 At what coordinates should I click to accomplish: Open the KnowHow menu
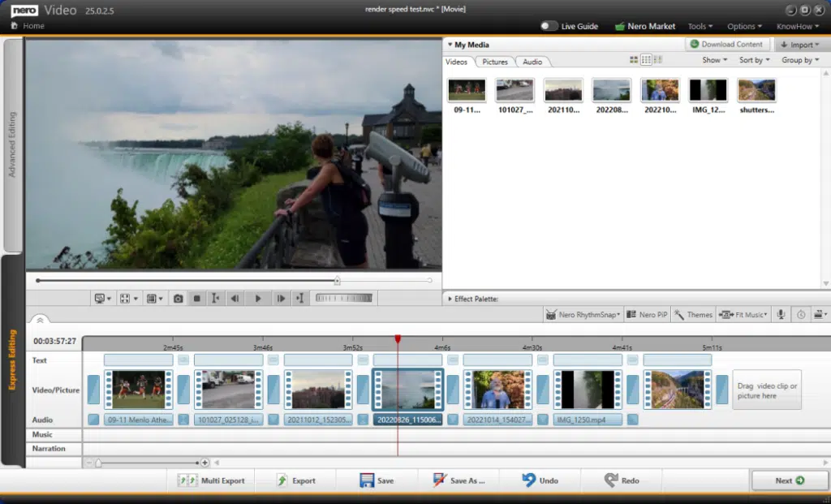797,26
